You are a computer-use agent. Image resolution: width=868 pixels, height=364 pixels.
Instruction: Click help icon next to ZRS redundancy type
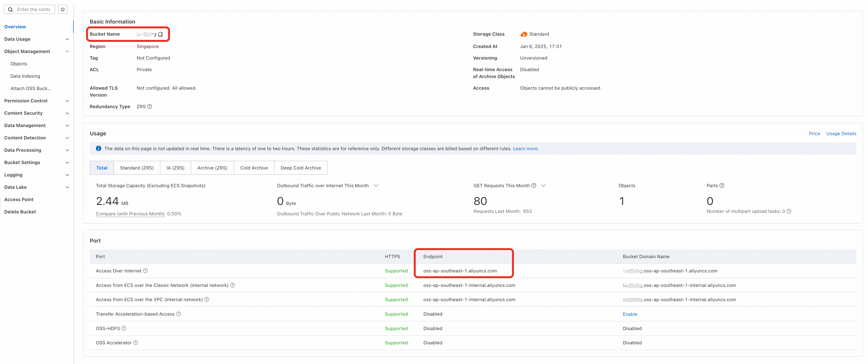click(150, 107)
